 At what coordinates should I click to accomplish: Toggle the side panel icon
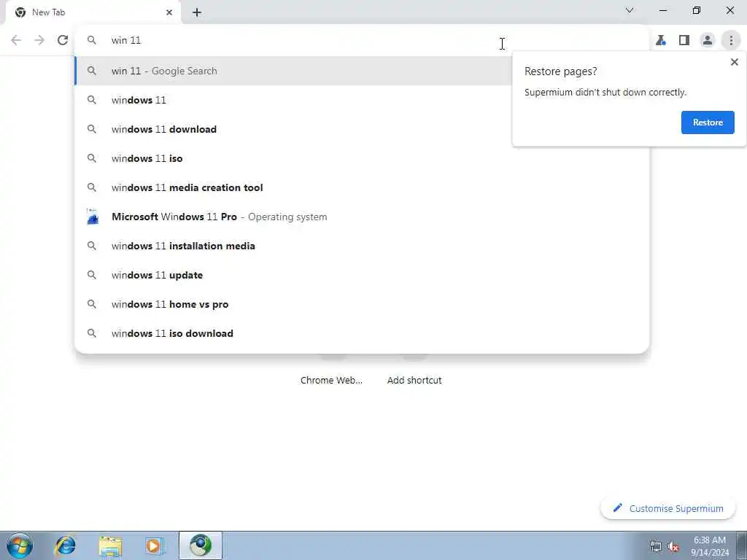(x=684, y=41)
